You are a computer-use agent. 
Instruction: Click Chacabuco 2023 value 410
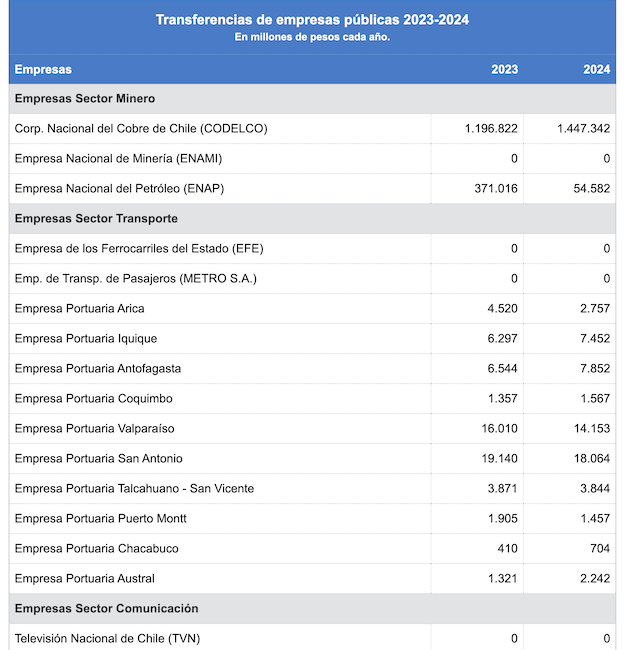(507, 549)
